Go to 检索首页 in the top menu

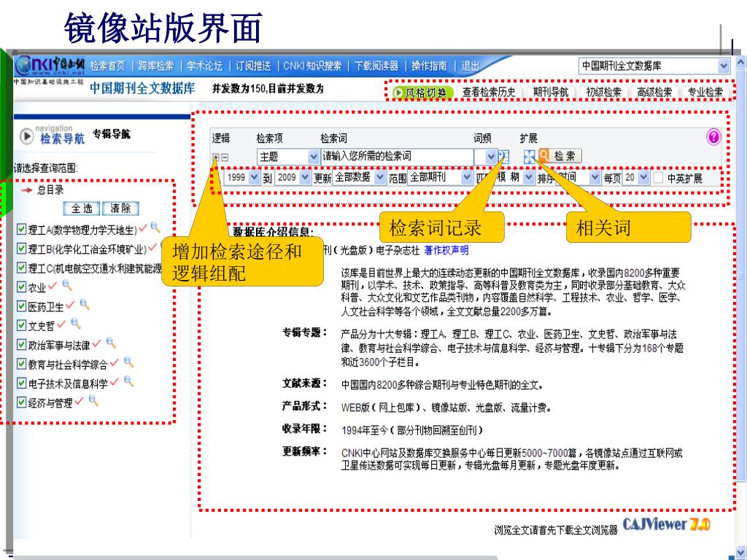(x=108, y=66)
